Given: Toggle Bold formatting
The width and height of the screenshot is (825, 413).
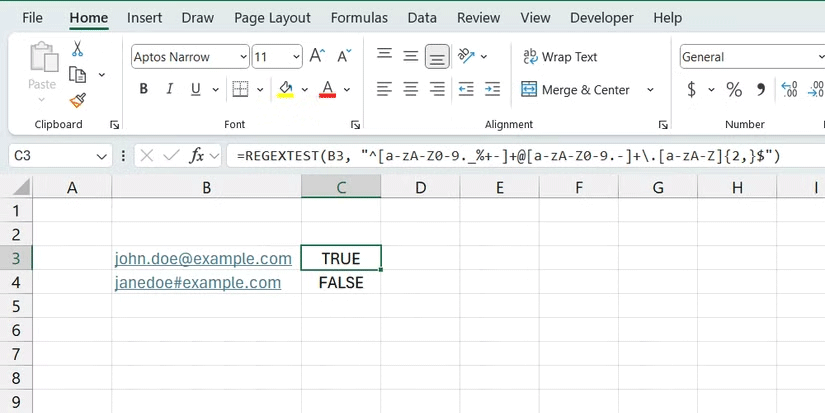Looking at the screenshot, I should click(144, 90).
